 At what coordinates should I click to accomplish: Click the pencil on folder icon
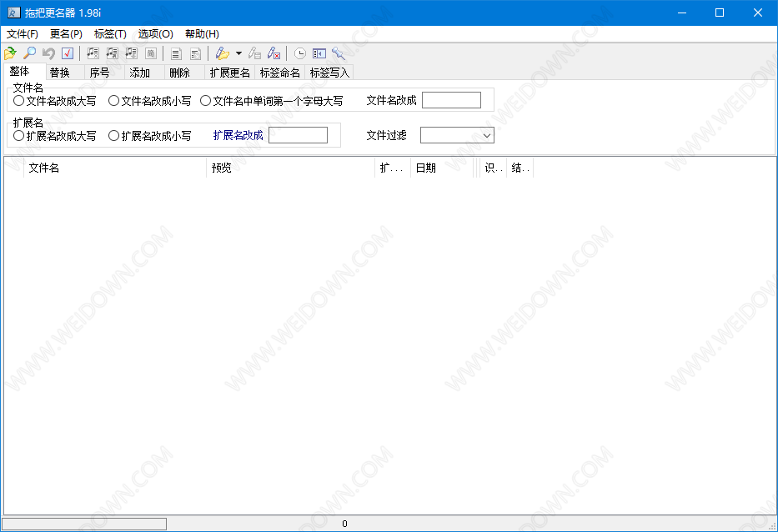coord(223,53)
